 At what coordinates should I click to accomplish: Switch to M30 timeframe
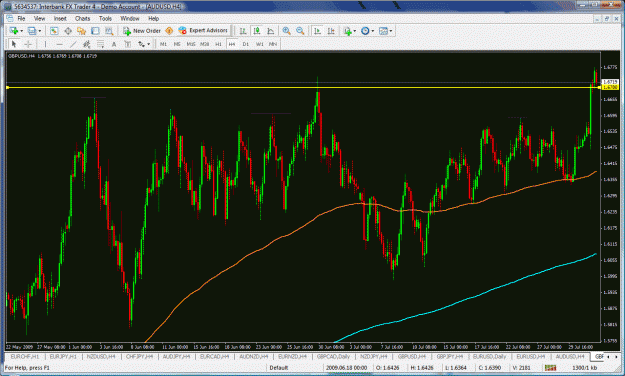[204, 44]
